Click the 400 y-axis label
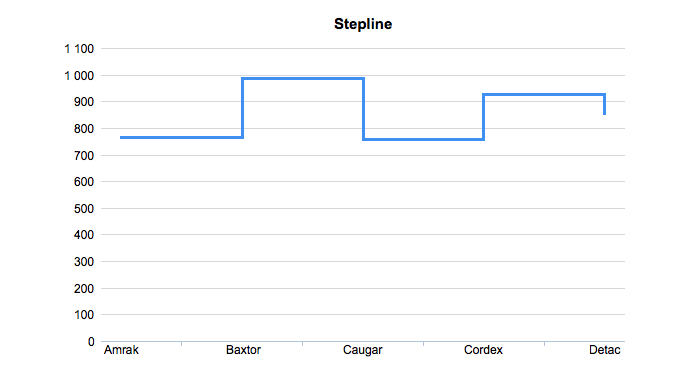700x375 pixels. (84, 235)
